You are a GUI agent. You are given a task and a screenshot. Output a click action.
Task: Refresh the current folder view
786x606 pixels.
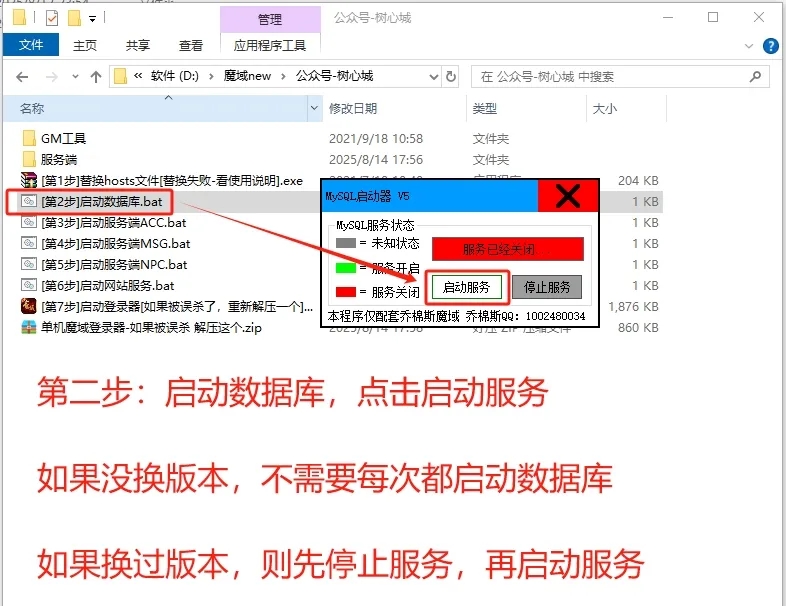pos(451,77)
